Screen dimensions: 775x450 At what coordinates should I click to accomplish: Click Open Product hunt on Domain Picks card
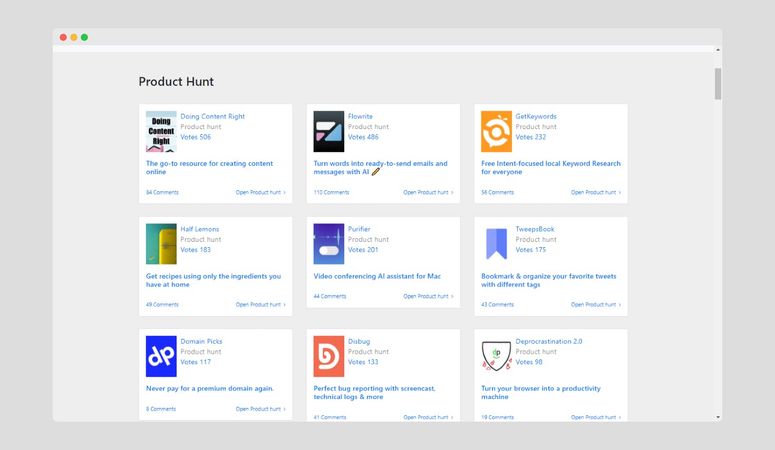[x=260, y=409]
